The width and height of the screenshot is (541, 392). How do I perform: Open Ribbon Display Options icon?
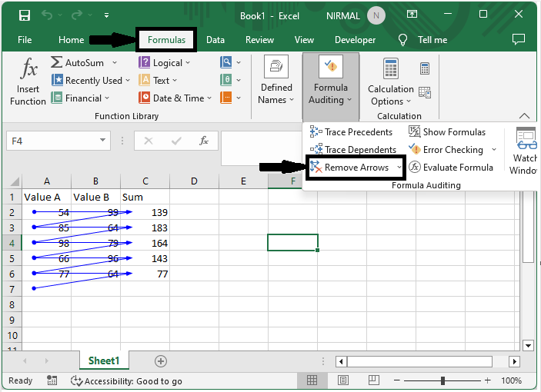click(x=412, y=14)
